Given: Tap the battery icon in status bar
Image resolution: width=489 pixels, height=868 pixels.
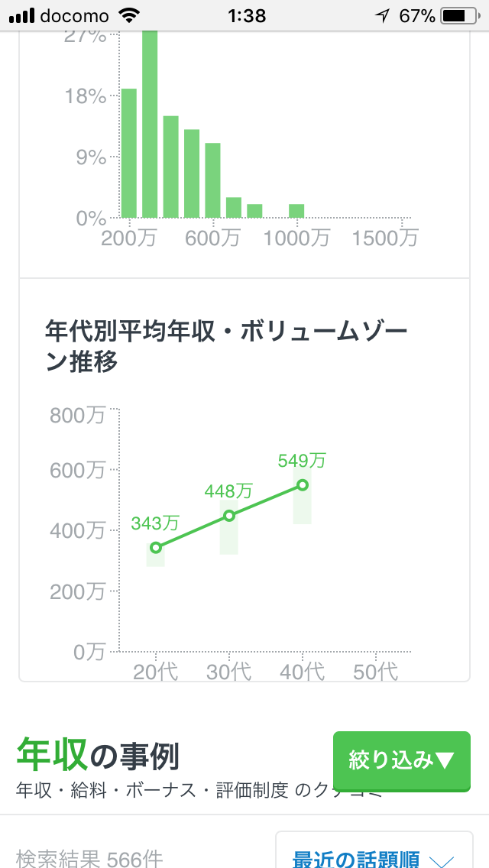Looking at the screenshot, I should coord(459,16).
